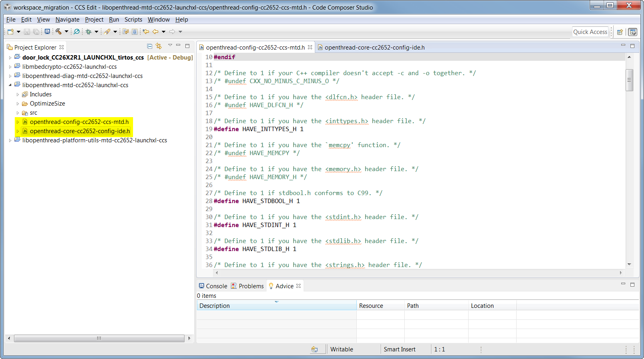Click the editor vertical scrollbar thumb
Viewport: 644px width, 359px height.
point(630,80)
